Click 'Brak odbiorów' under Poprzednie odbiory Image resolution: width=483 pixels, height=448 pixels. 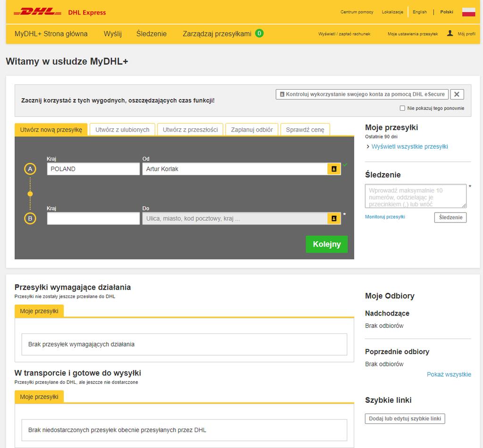point(384,364)
